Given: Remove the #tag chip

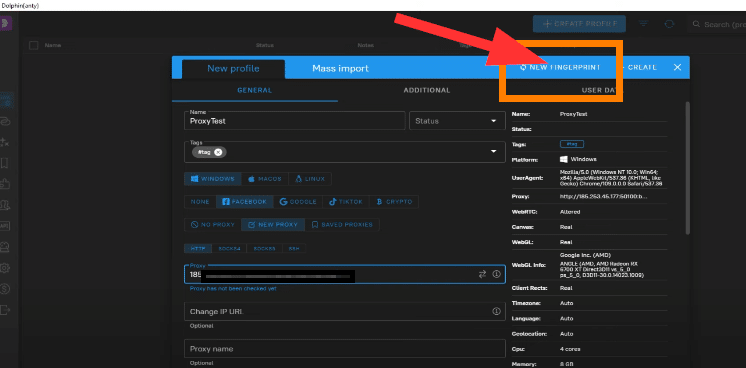Looking at the screenshot, I should point(218,152).
